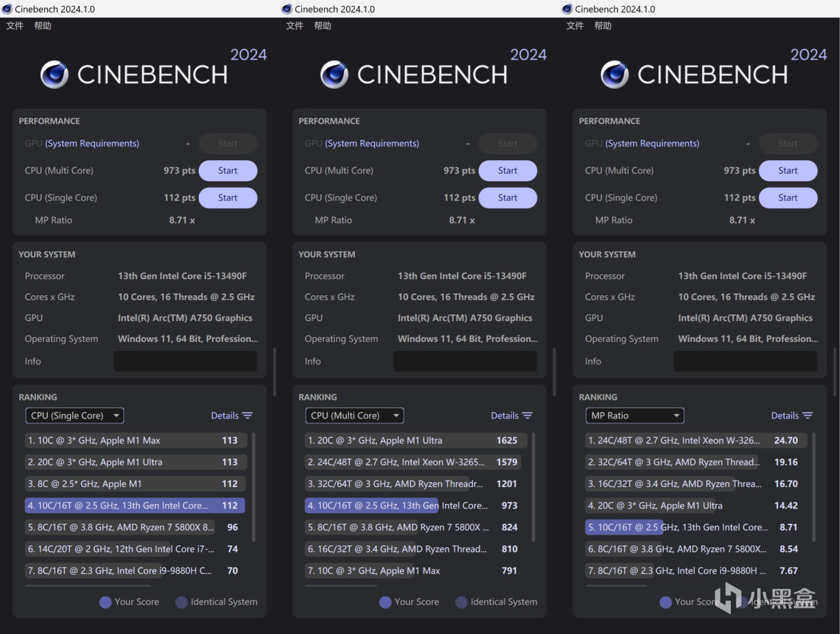Start the CPU (Multi Core) test in the left window

pos(228,171)
